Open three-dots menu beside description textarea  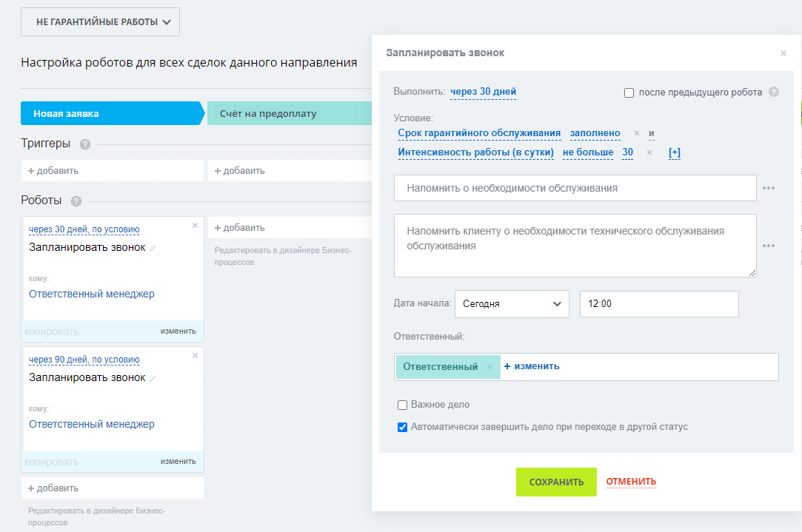(769, 246)
